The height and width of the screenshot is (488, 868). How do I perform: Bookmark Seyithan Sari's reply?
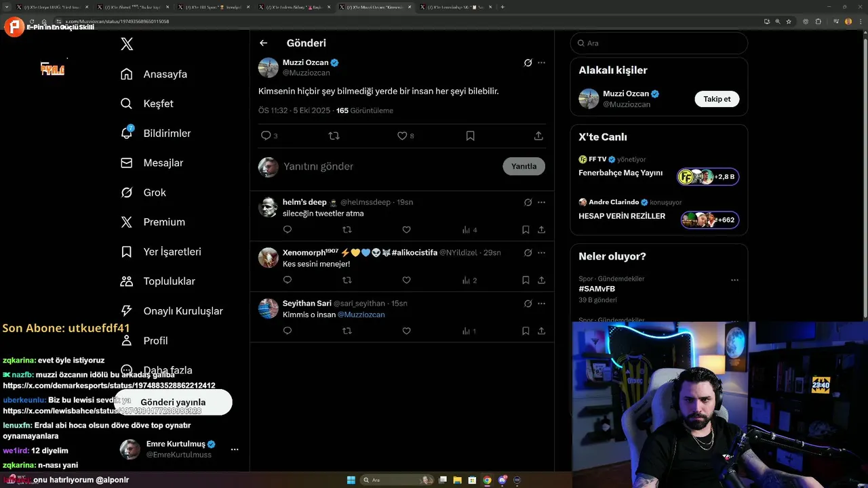[x=526, y=331]
